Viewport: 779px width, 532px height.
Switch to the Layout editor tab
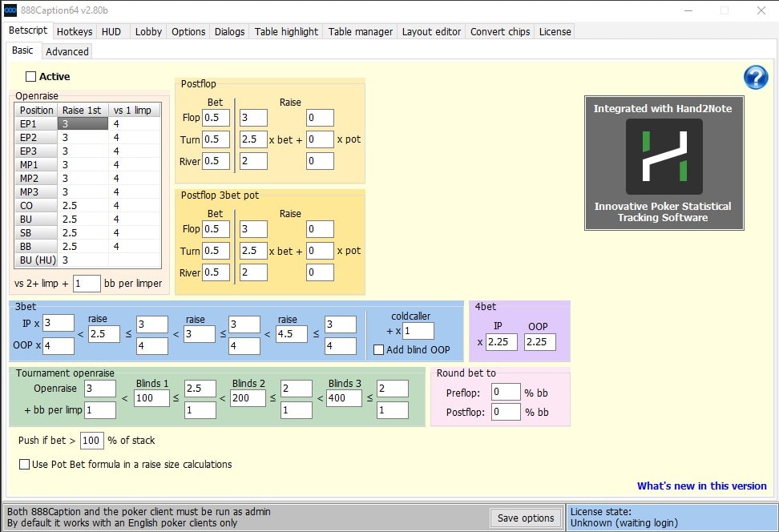pos(431,32)
